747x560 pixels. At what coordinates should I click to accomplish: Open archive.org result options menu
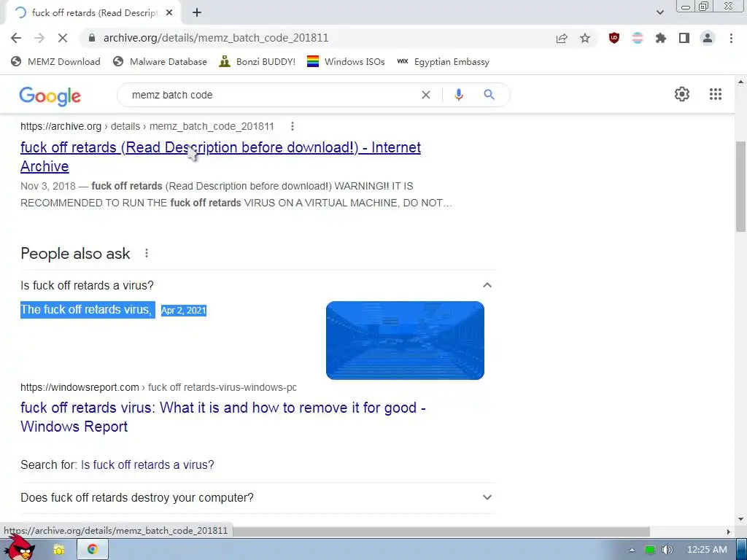click(x=292, y=126)
